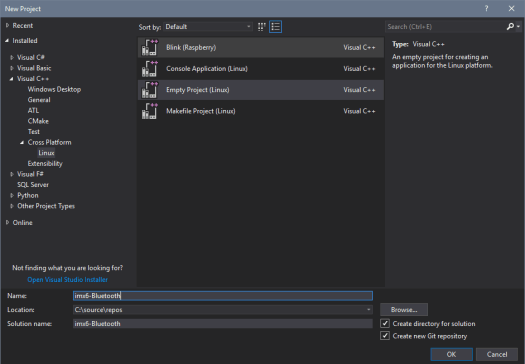This screenshot has height=364, width=525.
Task: Toggle Create directory for solution checkbox
Action: (x=385, y=323)
